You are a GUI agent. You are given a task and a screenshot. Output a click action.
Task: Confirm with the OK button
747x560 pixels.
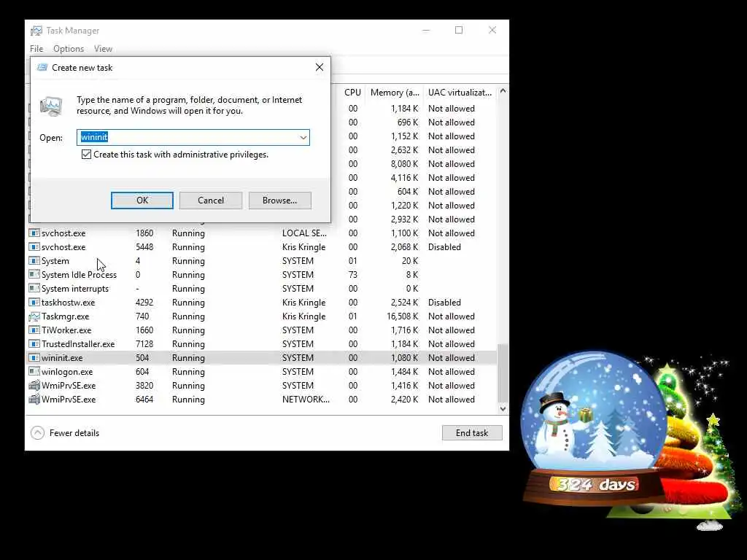click(x=142, y=201)
